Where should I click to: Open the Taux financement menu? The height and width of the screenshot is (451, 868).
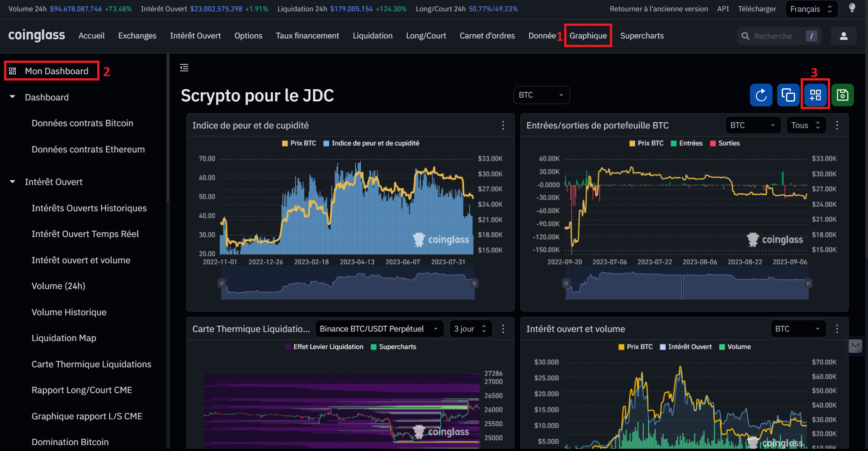point(307,36)
